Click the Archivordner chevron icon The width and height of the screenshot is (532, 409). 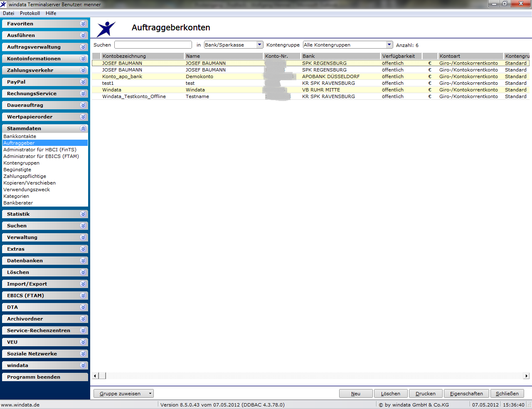coord(83,319)
